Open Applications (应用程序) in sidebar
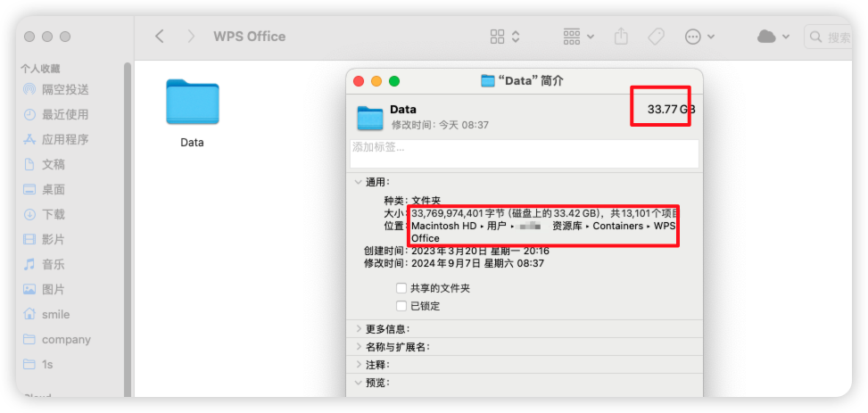The image size is (868, 413). 55,139
